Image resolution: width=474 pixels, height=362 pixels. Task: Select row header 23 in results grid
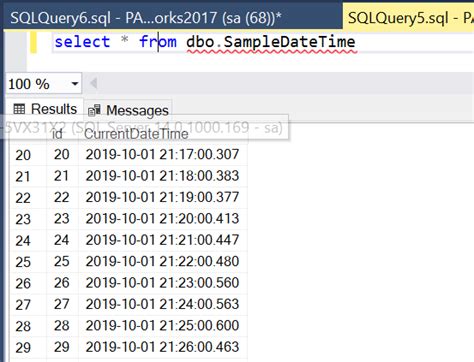[28, 219]
